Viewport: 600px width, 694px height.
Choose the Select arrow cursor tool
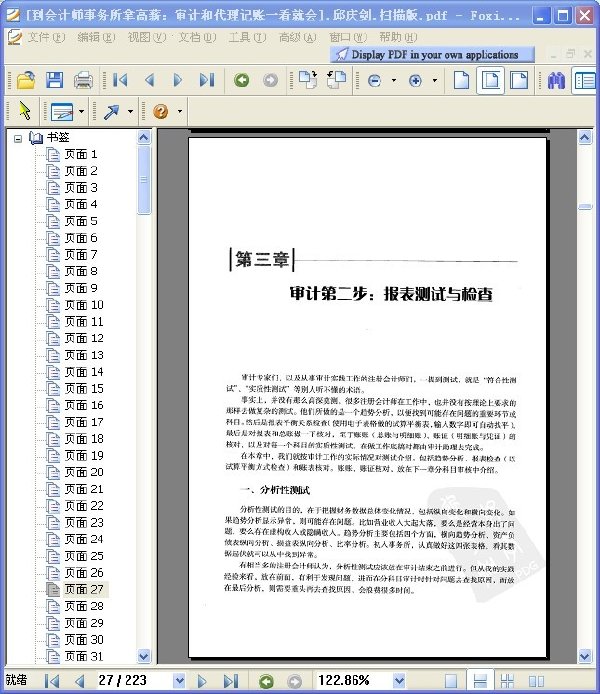25,111
